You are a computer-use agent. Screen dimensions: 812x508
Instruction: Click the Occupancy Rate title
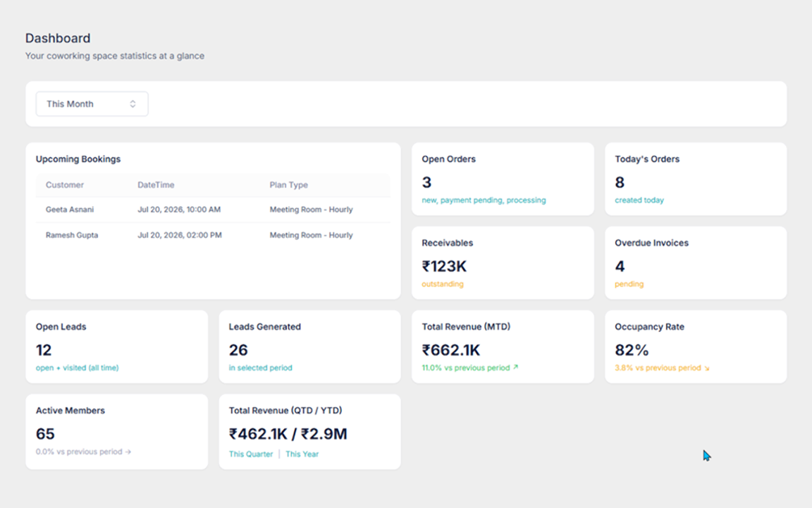coord(649,327)
